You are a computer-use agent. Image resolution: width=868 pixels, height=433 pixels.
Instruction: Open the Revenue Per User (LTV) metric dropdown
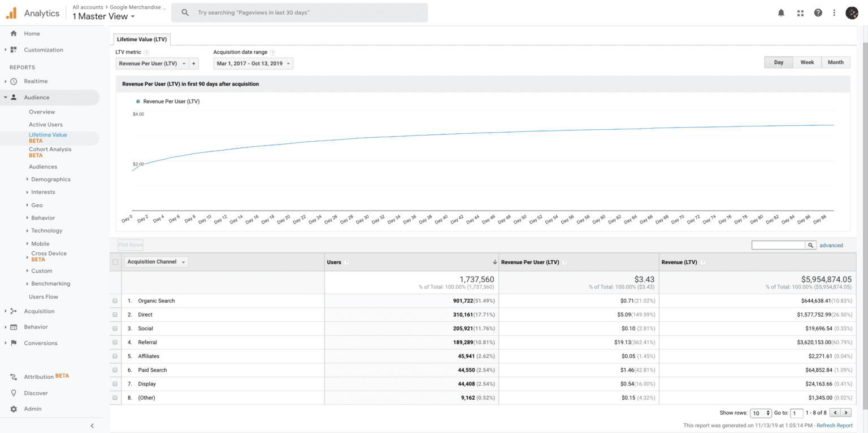click(x=152, y=64)
